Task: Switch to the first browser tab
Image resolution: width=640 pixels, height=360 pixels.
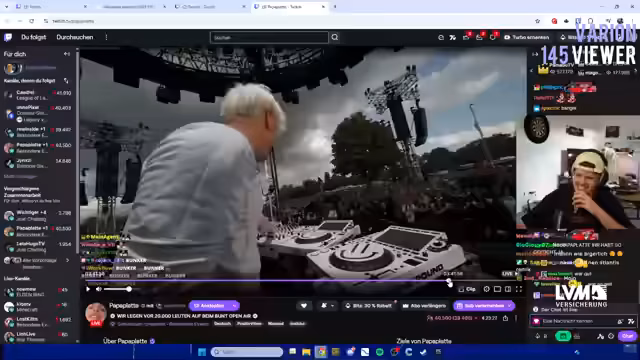Action: (51, 7)
